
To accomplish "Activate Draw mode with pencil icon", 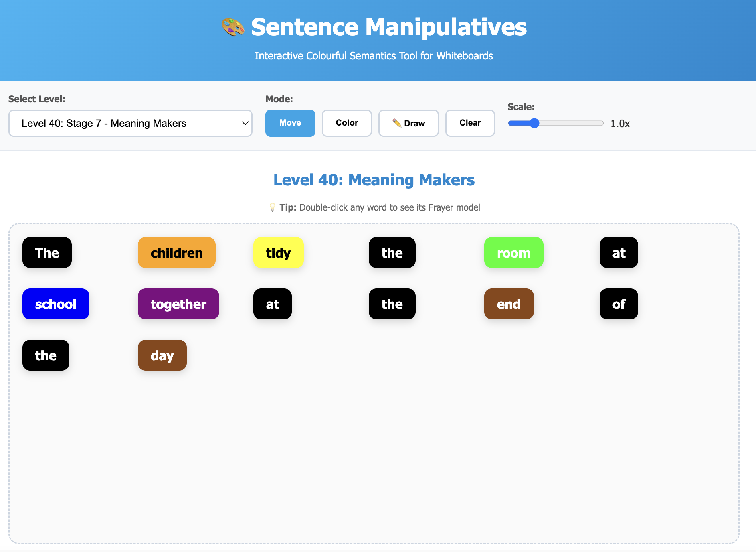I will (408, 123).
